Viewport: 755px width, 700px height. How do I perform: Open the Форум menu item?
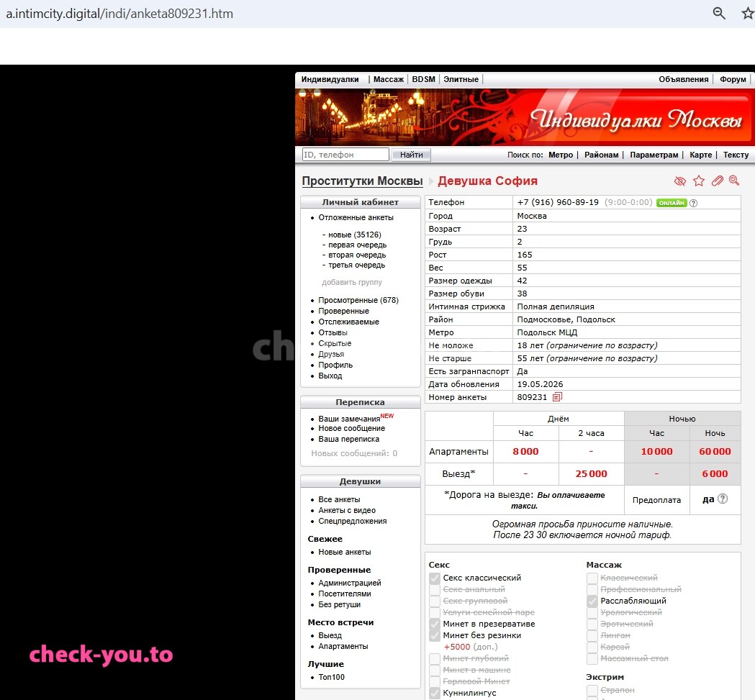pos(733,79)
